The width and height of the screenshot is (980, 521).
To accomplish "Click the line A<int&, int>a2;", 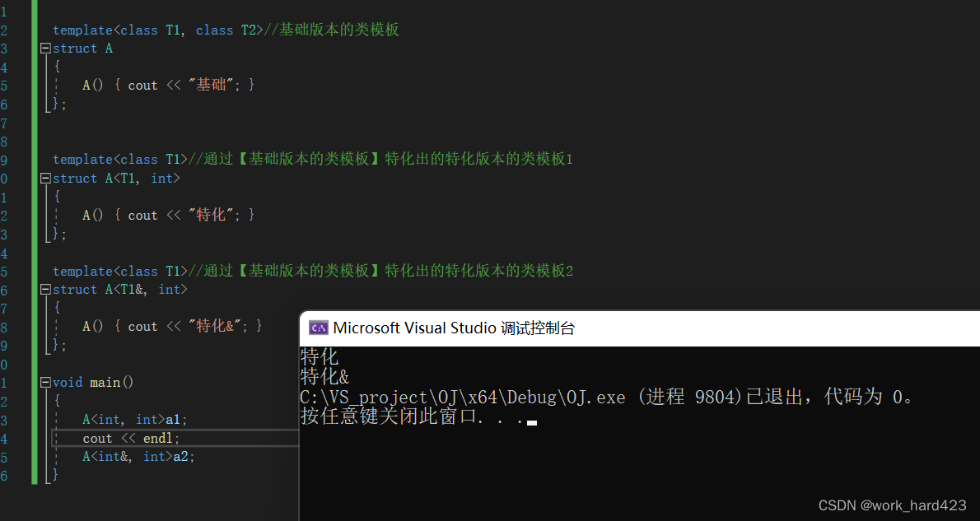I will click(138, 457).
